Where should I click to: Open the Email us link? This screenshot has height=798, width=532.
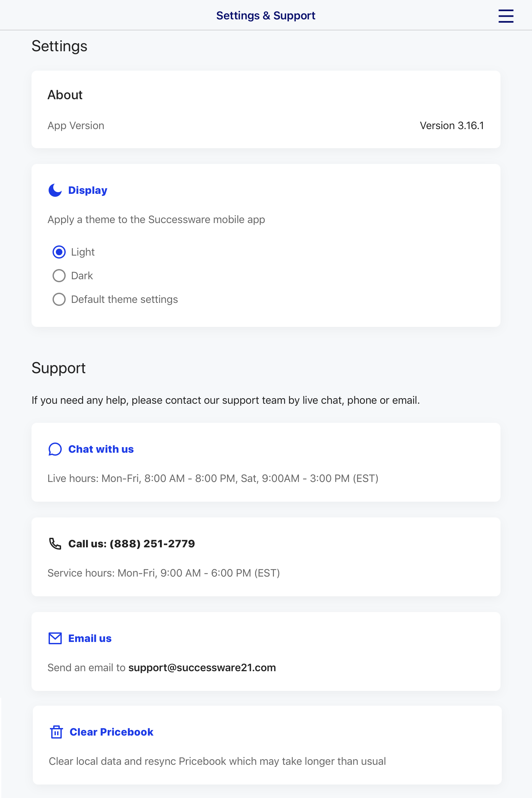click(90, 638)
